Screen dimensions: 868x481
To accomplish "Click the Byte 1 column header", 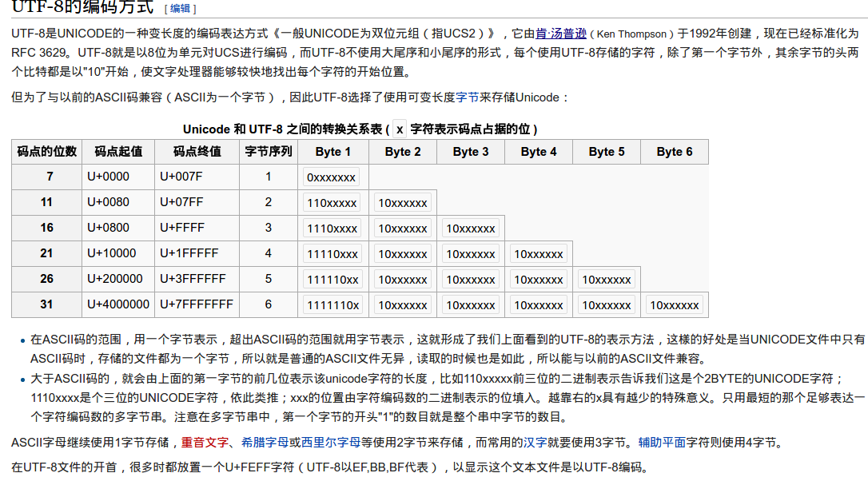I will (333, 152).
